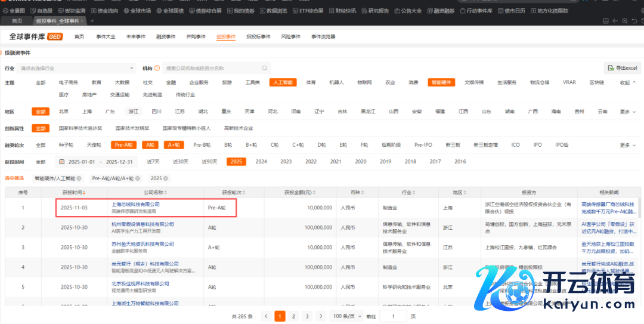This screenshot has width=644, height=324.
Task: Click the 导出excel button
Action: pyautogui.click(x=622, y=68)
